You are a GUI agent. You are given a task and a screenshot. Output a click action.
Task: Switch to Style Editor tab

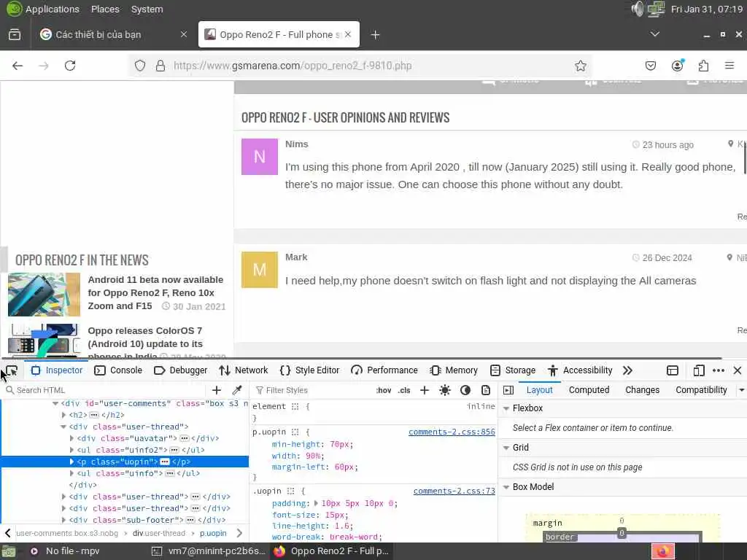coord(309,370)
